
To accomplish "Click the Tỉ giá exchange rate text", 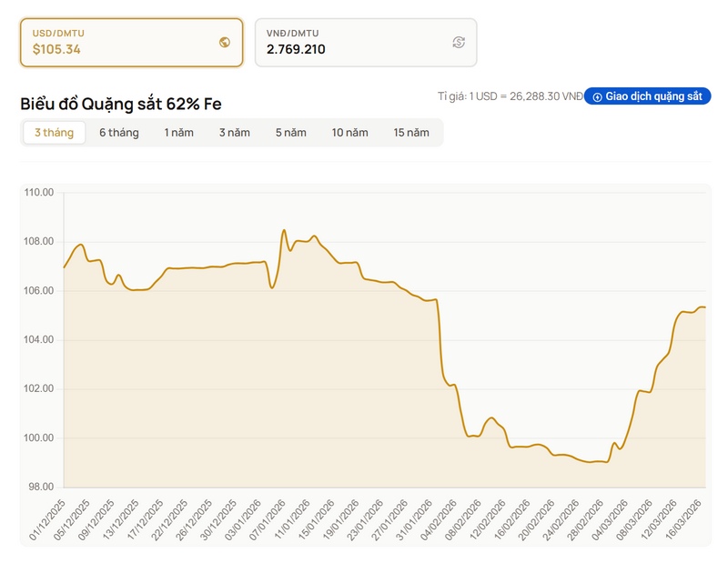I will (510, 96).
